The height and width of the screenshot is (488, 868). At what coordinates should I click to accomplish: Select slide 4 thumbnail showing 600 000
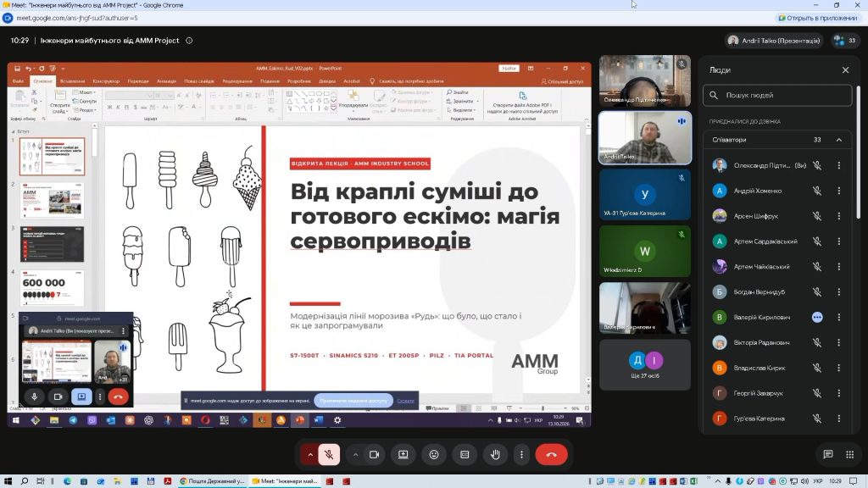point(52,288)
